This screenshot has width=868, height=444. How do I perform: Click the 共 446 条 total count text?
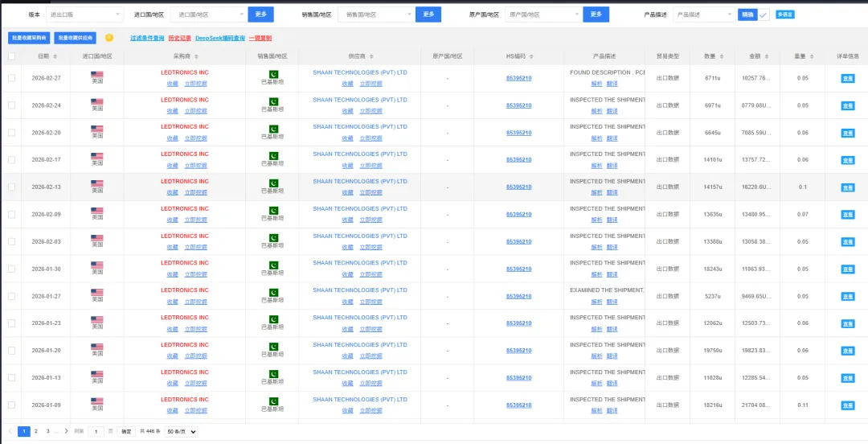pos(150,431)
